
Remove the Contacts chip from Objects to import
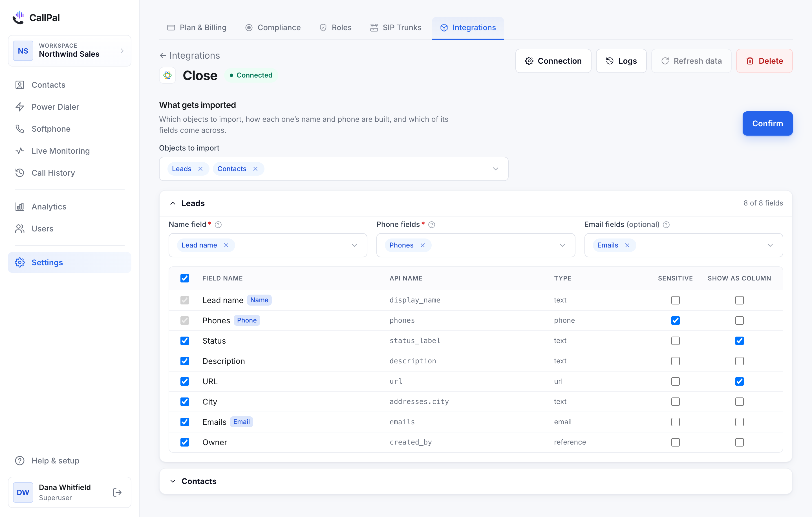point(256,169)
